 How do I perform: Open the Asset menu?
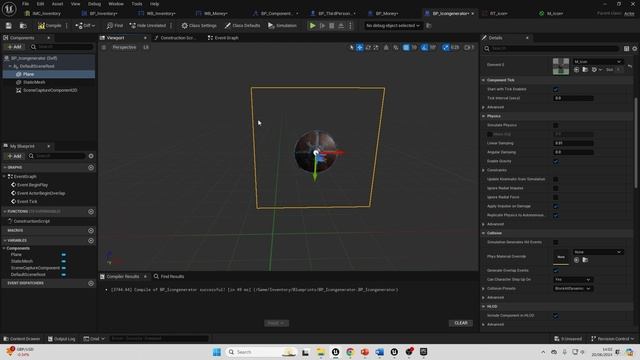[57, 4]
